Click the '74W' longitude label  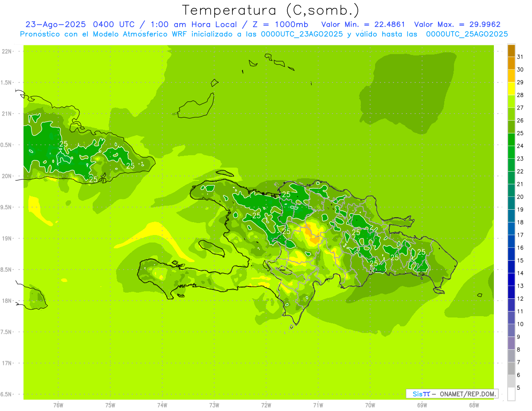162,405
